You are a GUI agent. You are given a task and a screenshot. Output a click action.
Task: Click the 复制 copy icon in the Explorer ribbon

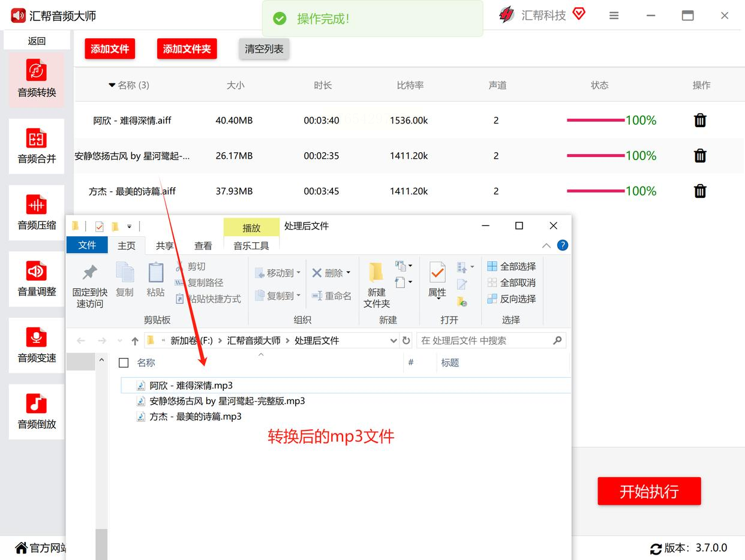[125, 272]
